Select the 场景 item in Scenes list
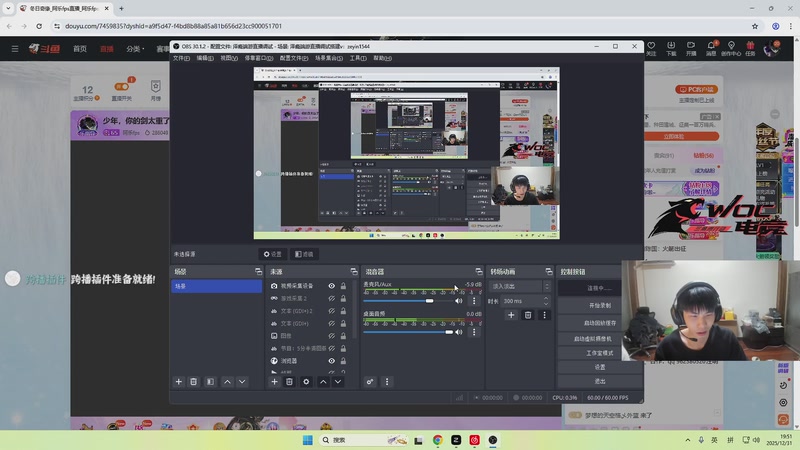This screenshot has width=800, height=450. coord(217,286)
